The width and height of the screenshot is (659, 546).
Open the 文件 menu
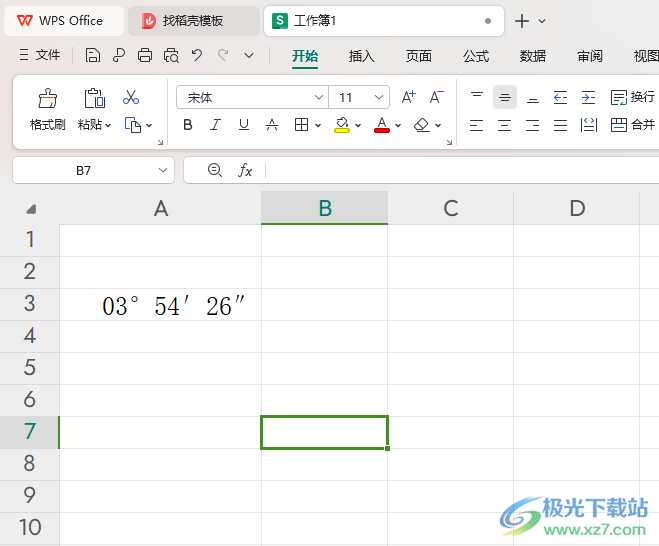pyautogui.click(x=40, y=55)
